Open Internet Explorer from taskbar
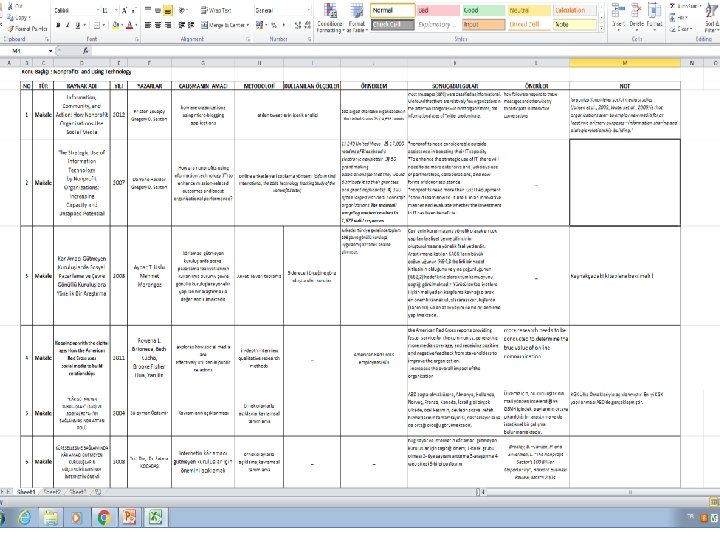 (x=24, y=518)
